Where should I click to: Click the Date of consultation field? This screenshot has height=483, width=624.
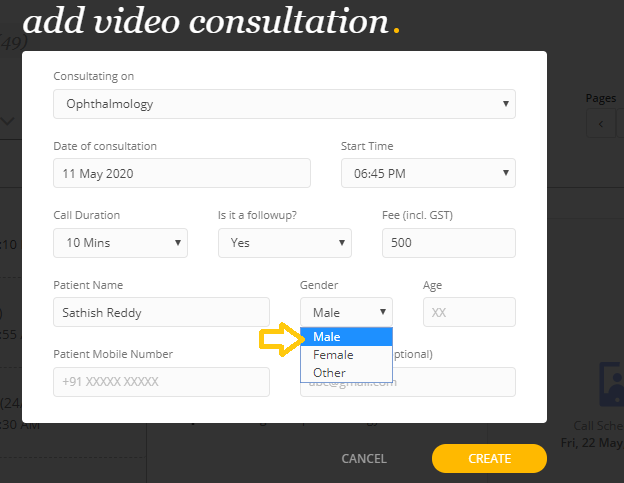point(182,173)
